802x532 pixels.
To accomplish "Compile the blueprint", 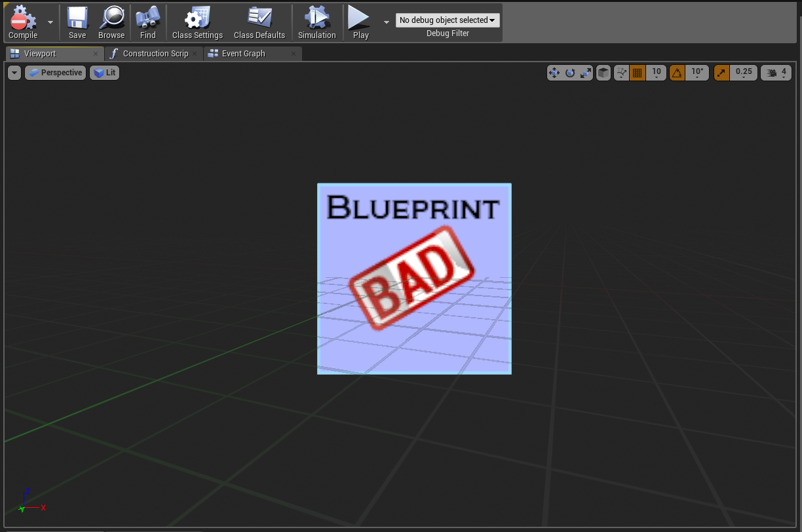I will [24, 23].
